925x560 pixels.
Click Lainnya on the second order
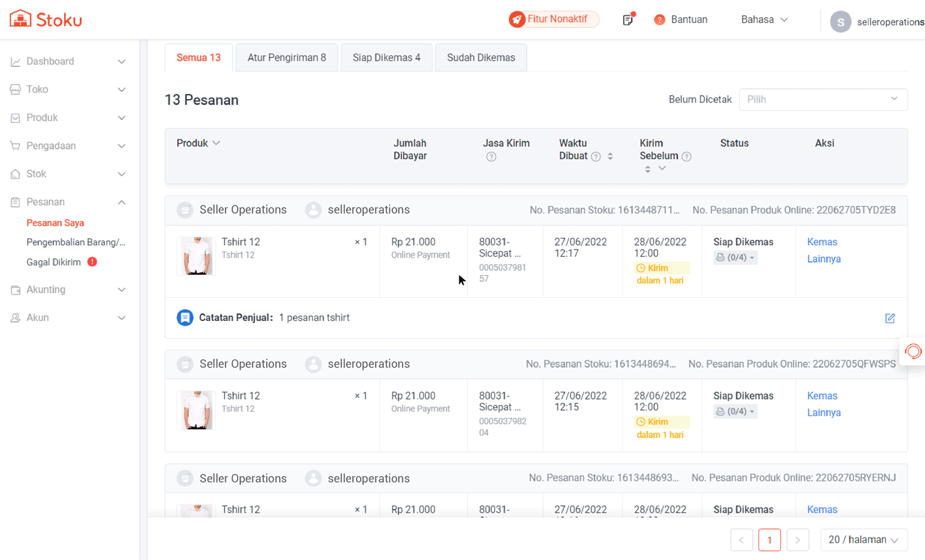coord(824,413)
